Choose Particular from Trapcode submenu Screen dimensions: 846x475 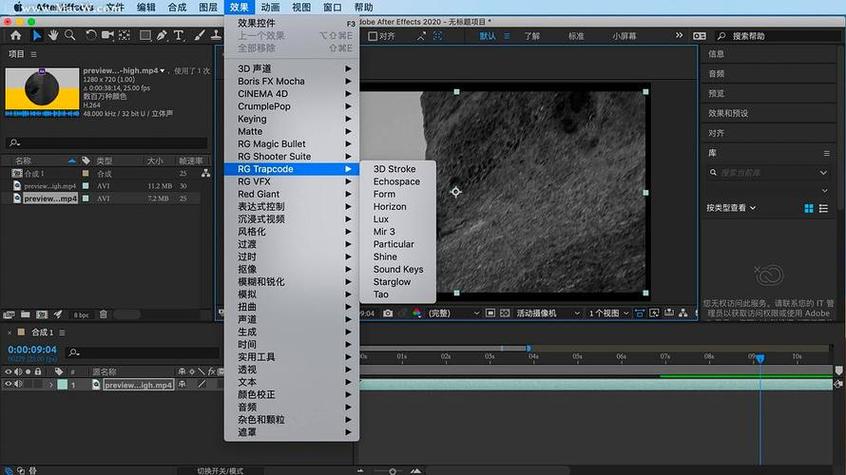[x=393, y=244]
